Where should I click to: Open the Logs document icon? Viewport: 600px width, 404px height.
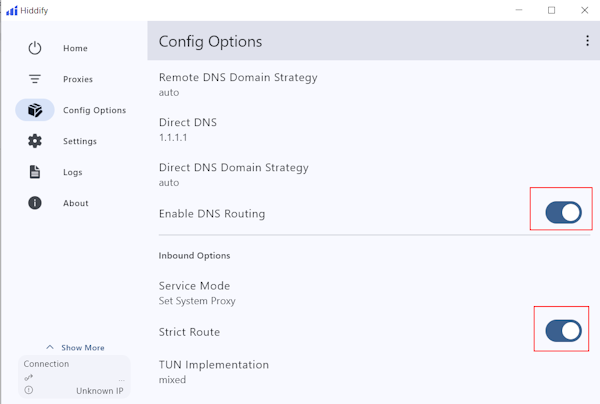35,172
